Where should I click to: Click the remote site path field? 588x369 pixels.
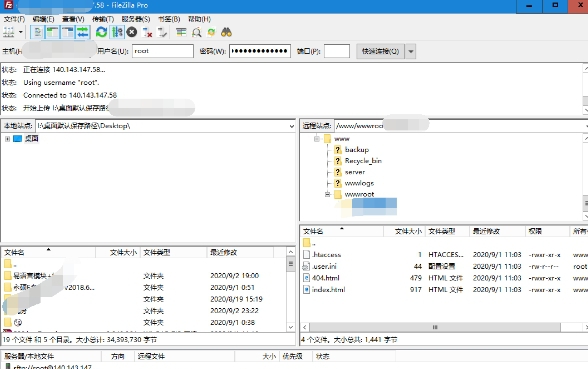[459, 126]
